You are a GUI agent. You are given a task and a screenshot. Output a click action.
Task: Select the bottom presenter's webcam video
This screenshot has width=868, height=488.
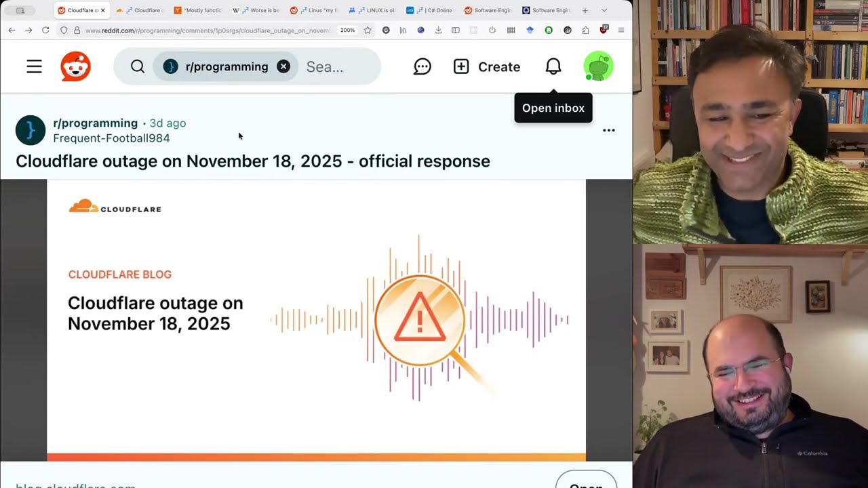pos(750,366)
